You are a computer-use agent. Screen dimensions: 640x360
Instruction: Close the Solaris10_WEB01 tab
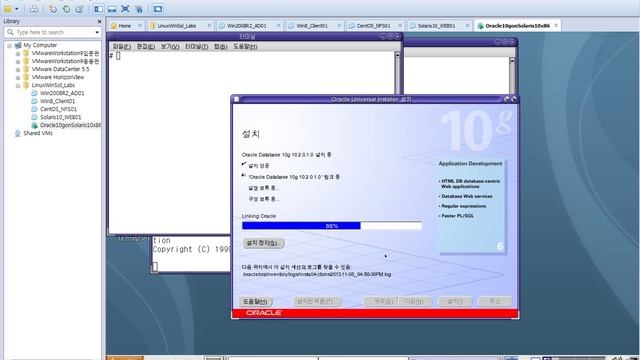click(x=467, y=25)
